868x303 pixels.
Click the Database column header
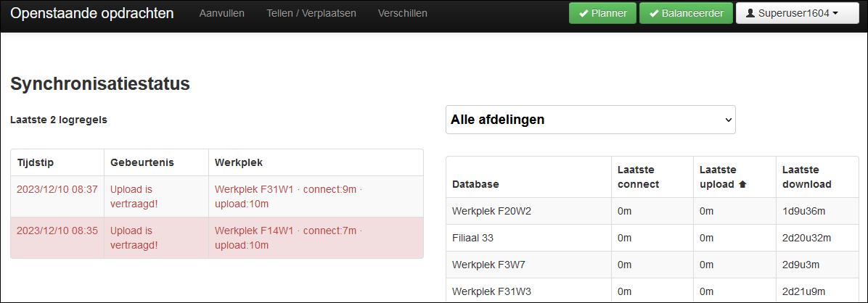[x=528, y=177]
